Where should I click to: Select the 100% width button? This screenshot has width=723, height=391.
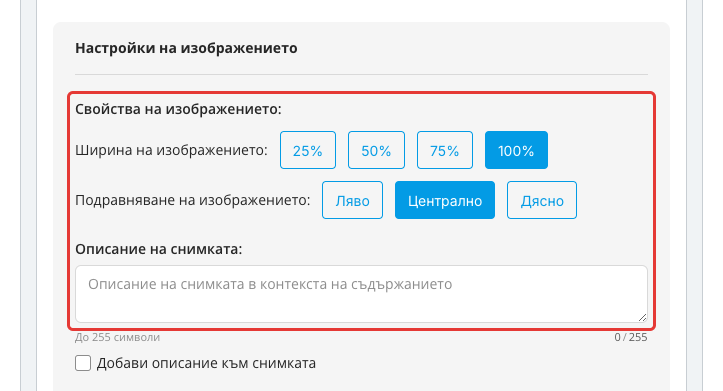coord(516,150)
